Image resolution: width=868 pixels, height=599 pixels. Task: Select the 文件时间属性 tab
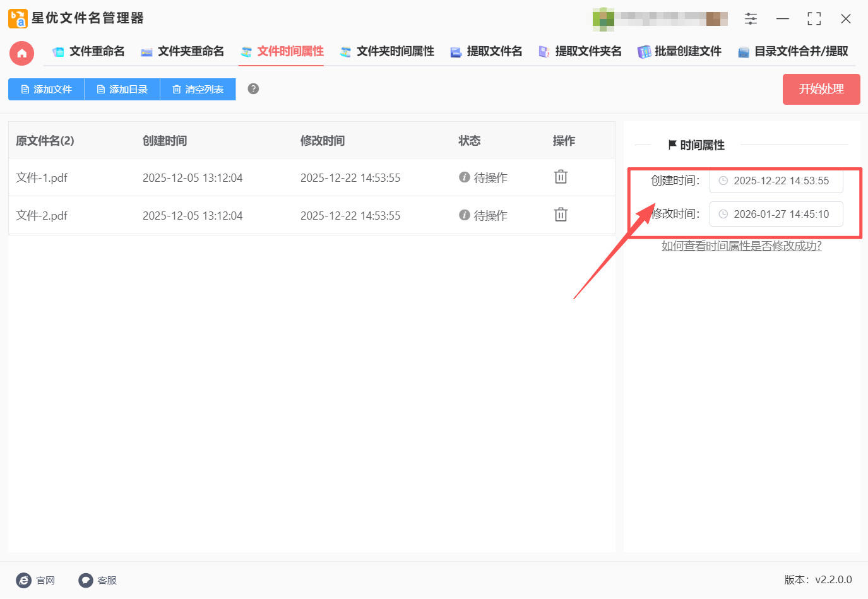pos(282,52)
